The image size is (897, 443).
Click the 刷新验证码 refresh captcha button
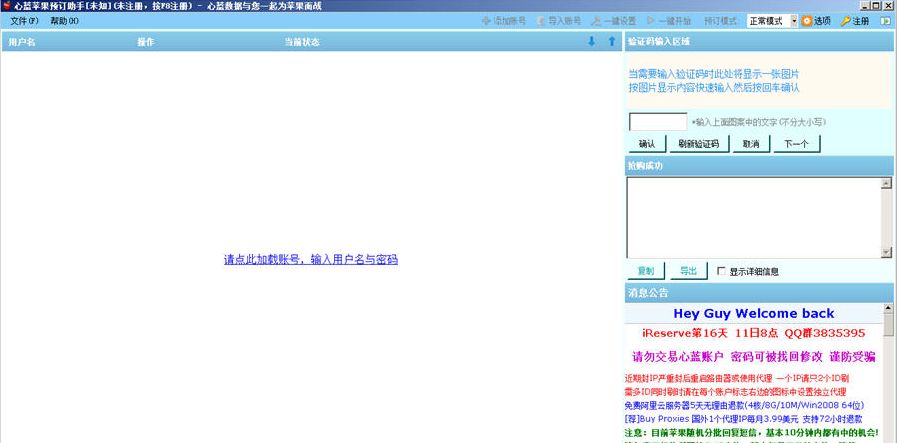(698, 144)
